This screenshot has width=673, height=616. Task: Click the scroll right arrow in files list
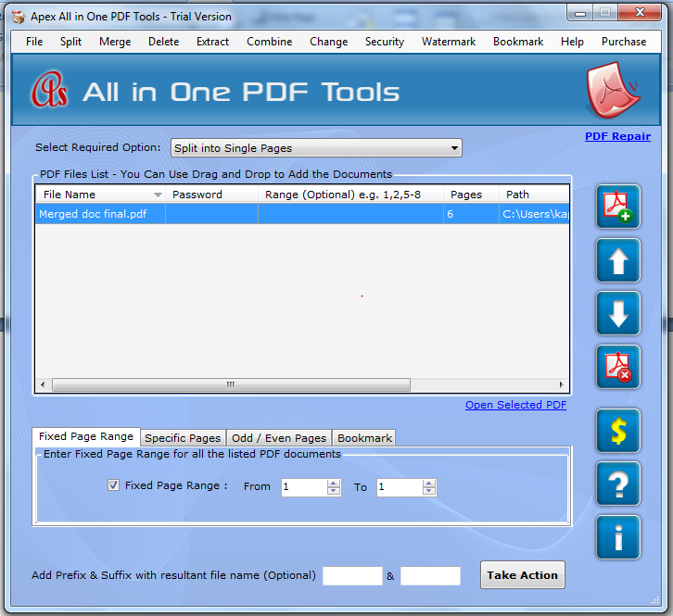pyautogui.click(x=562, y=384)
